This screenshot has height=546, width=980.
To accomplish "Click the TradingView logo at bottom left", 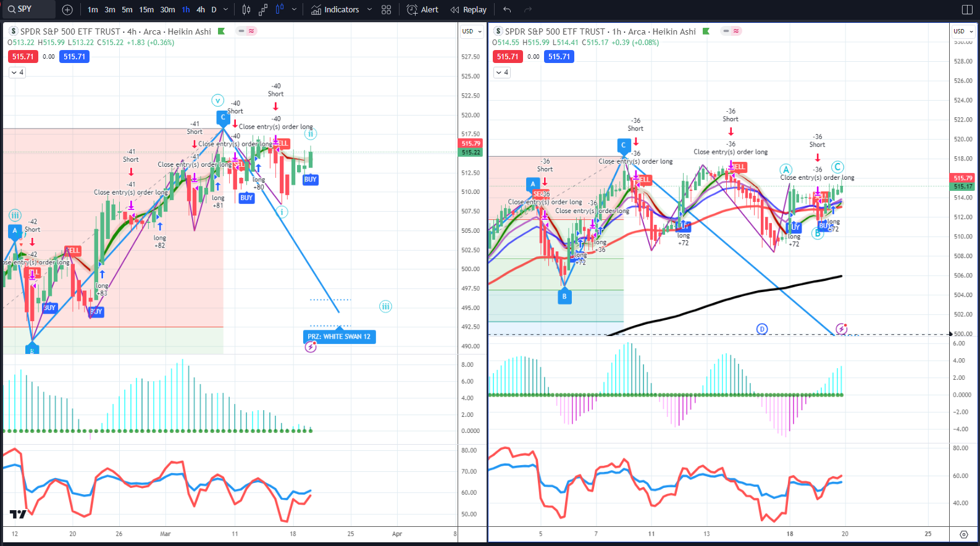I will (18, 514).
